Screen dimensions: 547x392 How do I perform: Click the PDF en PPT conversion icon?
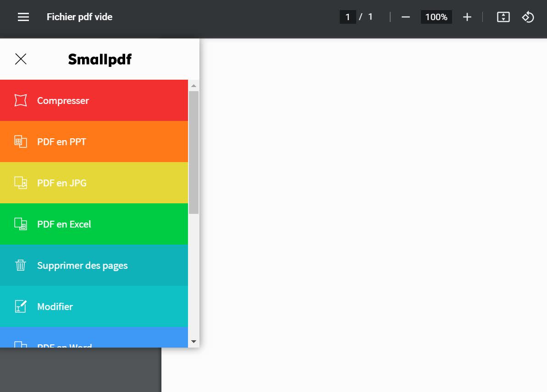(21, 142)
